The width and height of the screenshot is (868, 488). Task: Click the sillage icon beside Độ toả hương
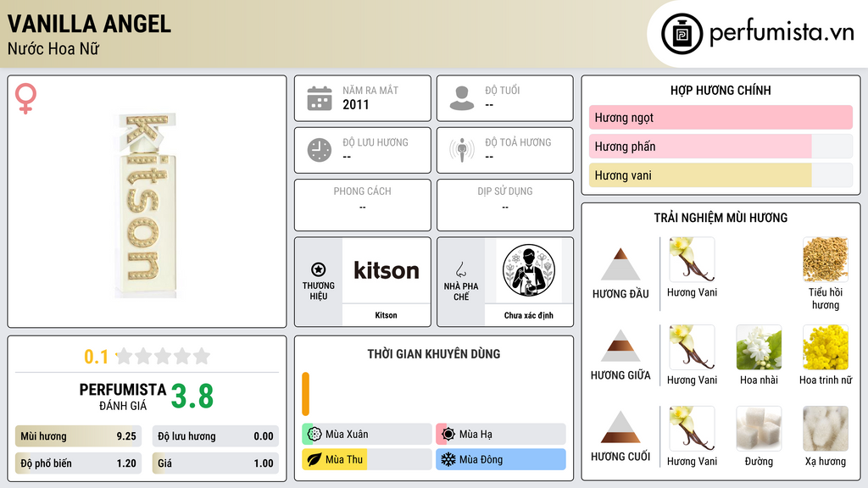(462, 150)
